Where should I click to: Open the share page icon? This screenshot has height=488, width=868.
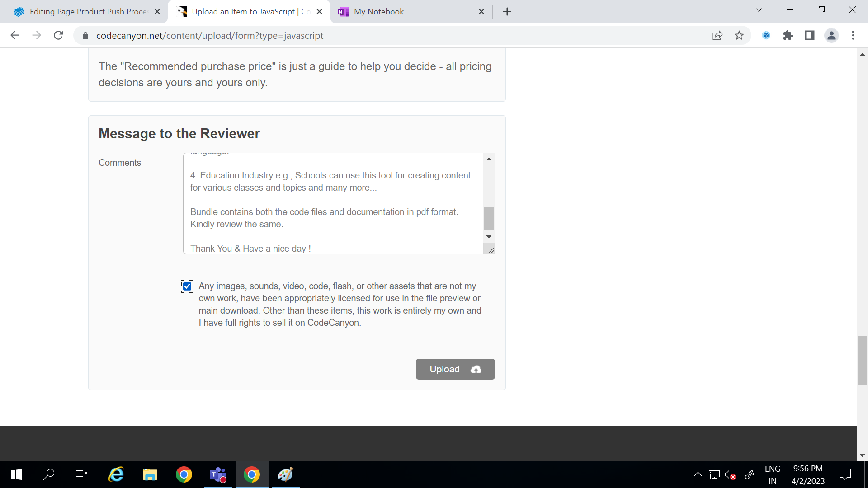point(717,36)
